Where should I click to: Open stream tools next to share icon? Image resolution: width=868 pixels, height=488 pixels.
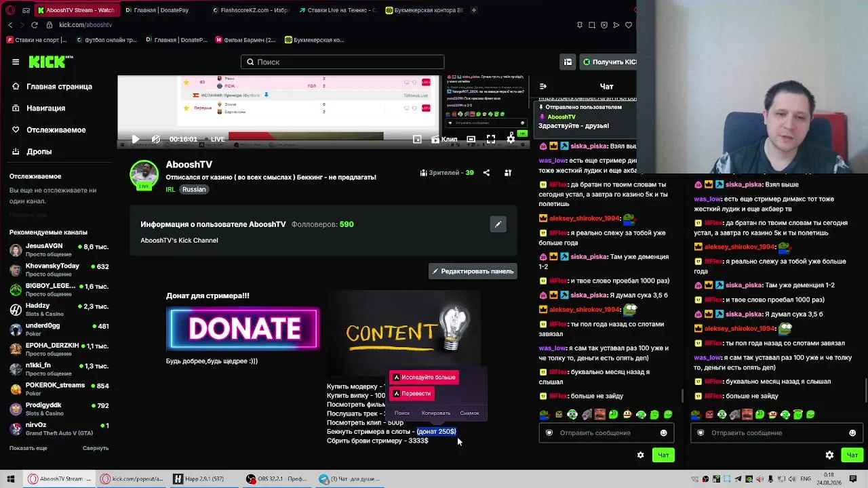(508, 173)
